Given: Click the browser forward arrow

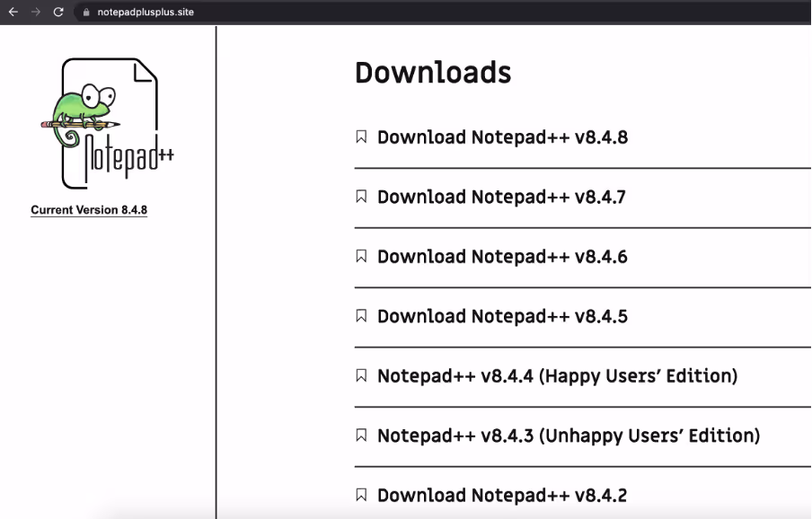Looking at the screenshot, I should pos(36,12).
